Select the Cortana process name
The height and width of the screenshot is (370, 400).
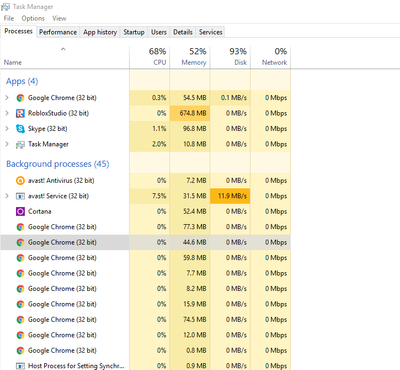(40, 211)
